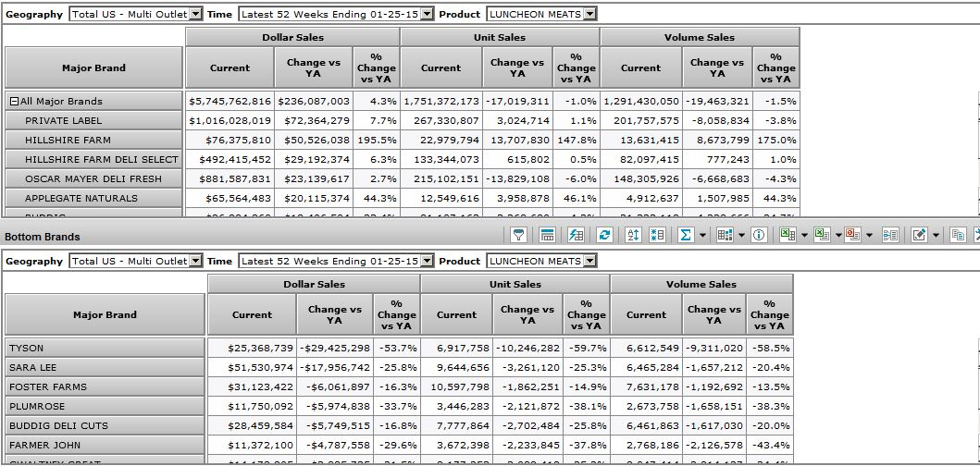980x466 pixels.
Task: Click the copy icon in toolbar
Action: pyautogui.click(x=958, y=236)
